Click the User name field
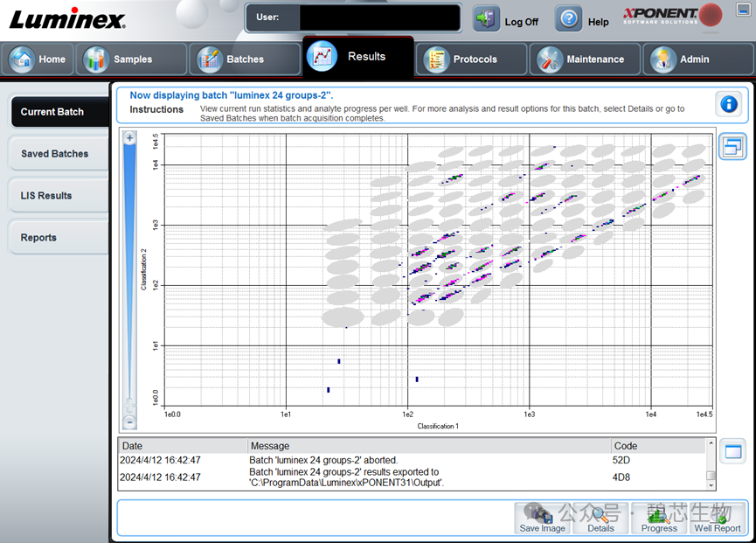The image size is (756, 543). pos(379,18)
